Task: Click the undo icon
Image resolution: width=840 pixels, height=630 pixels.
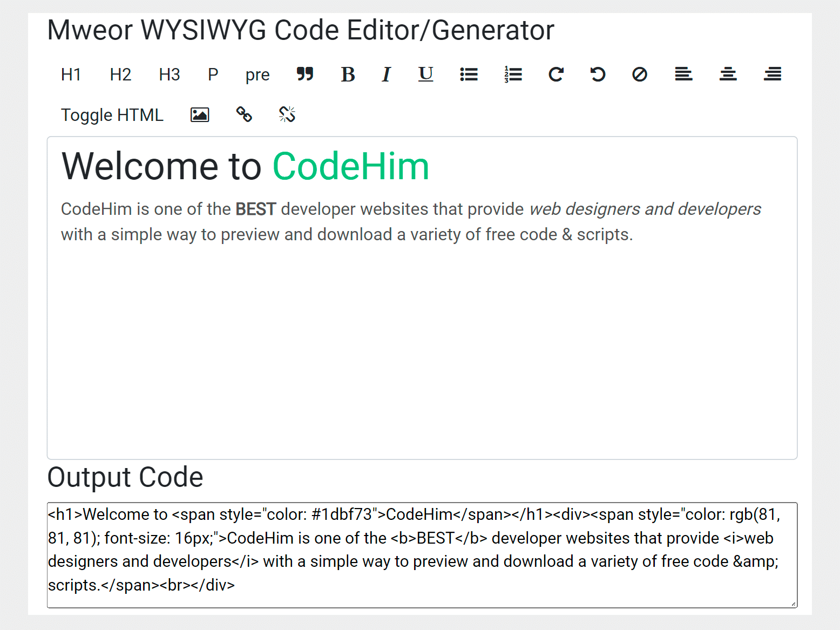Action: tap(597, 74)
